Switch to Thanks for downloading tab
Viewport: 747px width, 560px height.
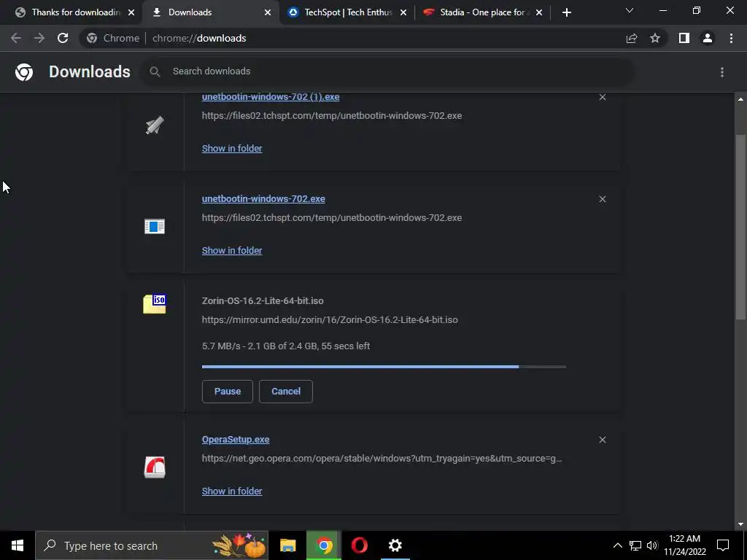pyautogui.click(x=71, y=12)
